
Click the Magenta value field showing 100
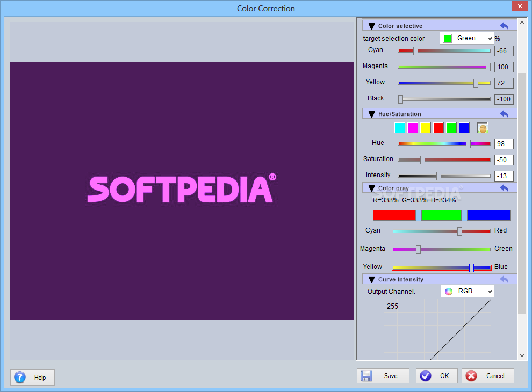pos(504,67)
